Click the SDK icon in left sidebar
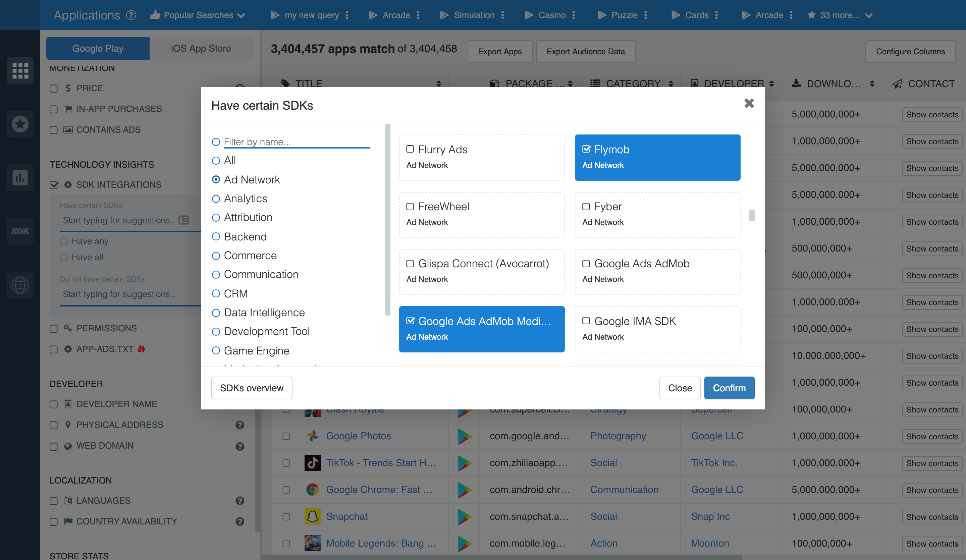This screenshot has height=560, width=966. click(20, 231)
